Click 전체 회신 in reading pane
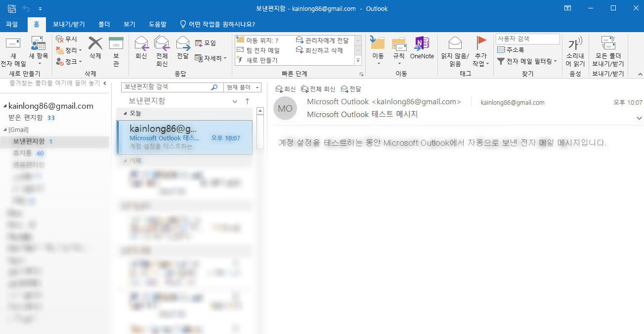Viewport: 644px width, 334px height. click(x=318, y=89)
